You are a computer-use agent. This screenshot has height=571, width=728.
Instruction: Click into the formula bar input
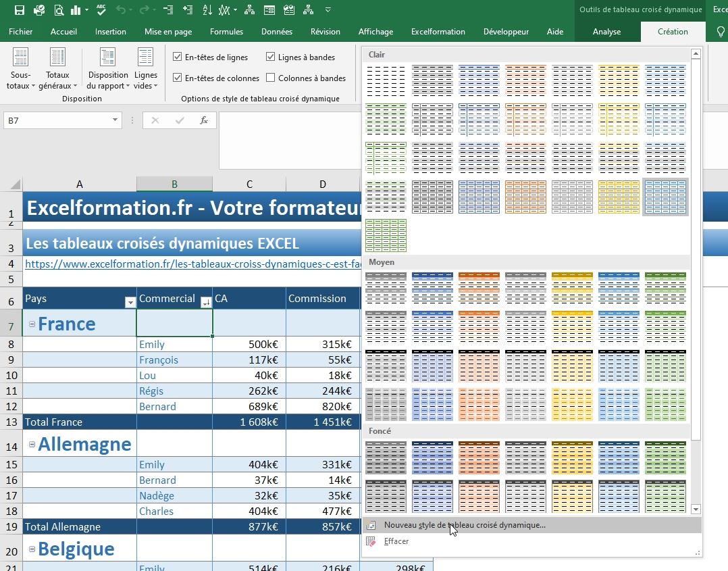click(290, 141)
